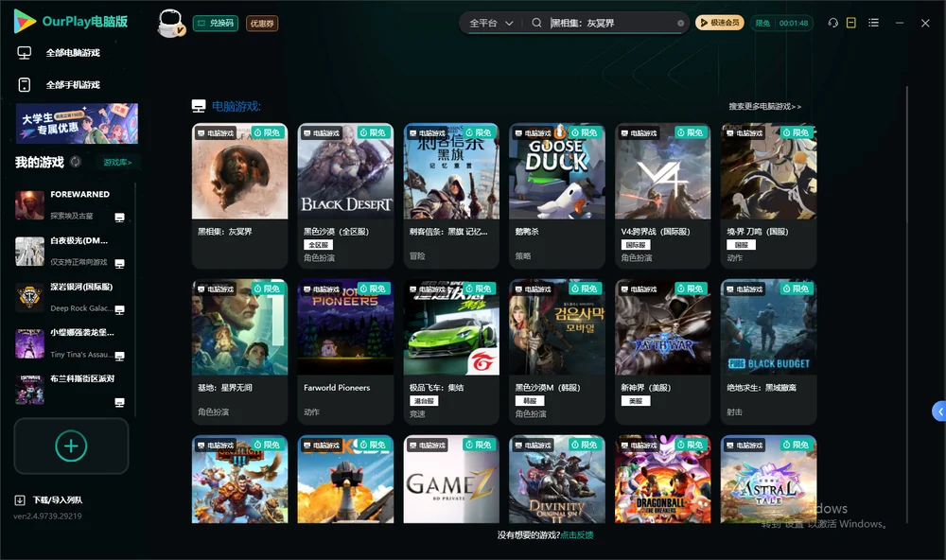The image size is (946, 560).
Task: Clear the search text with the x icon
Action: point(680,24)
